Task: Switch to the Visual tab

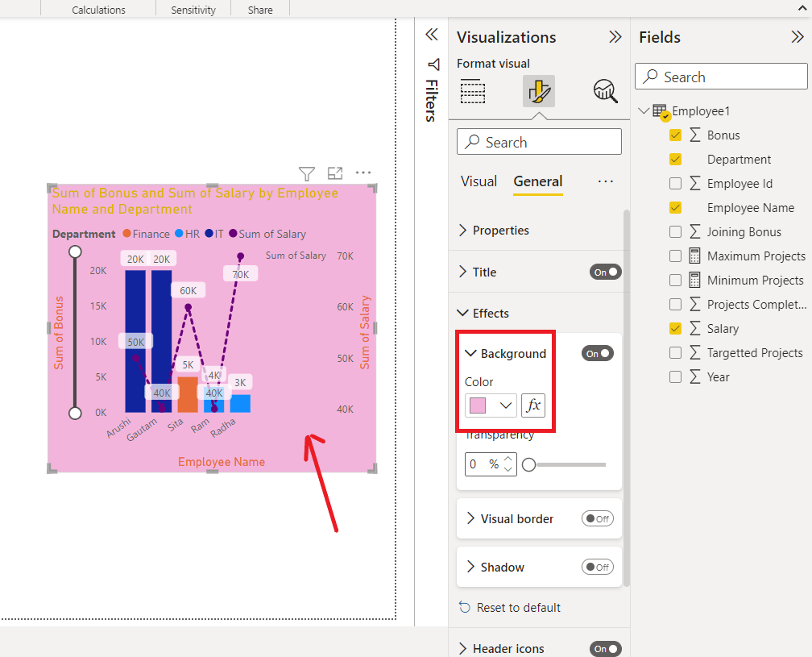Action: click(x=478, y=181)
